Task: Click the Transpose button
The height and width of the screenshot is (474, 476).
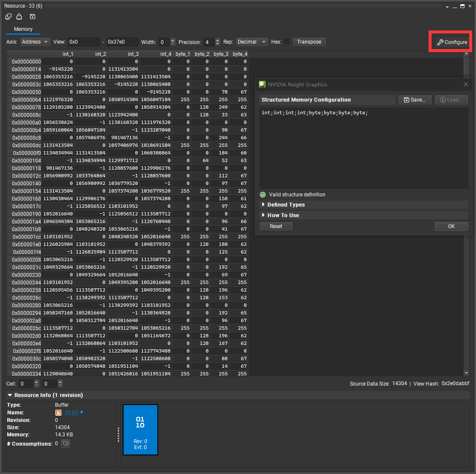Action: [309, 42]
